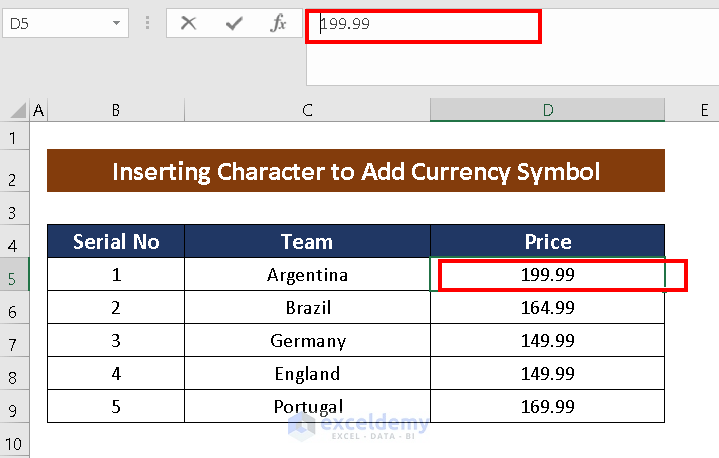Select column B header
Viewport: 719px width, 458px height.
coord(116,110)
